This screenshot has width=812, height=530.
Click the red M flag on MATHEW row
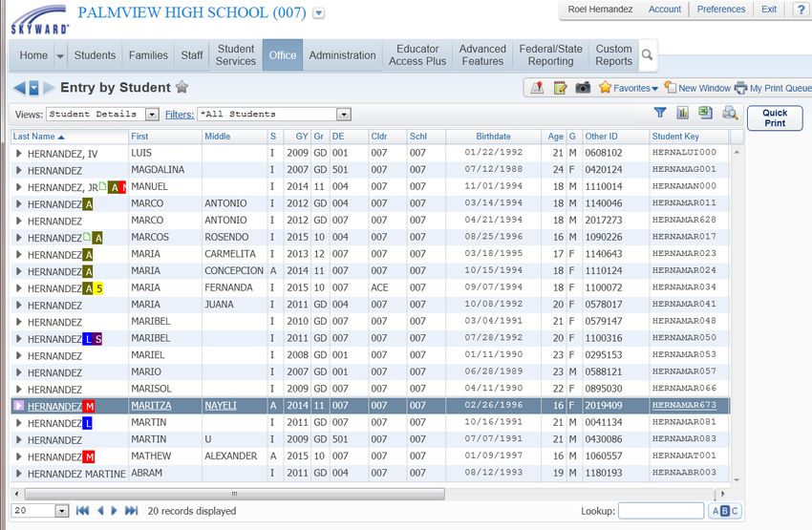[89, 457]
